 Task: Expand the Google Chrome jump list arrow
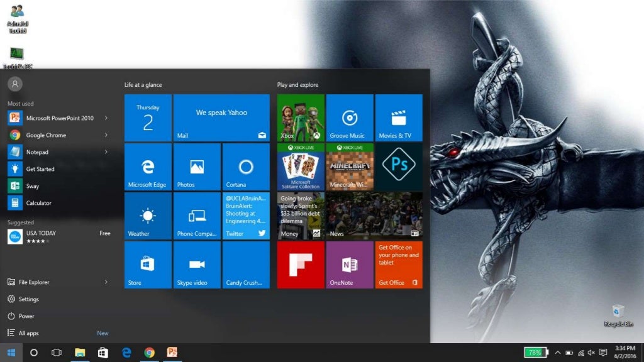point(106,135)
